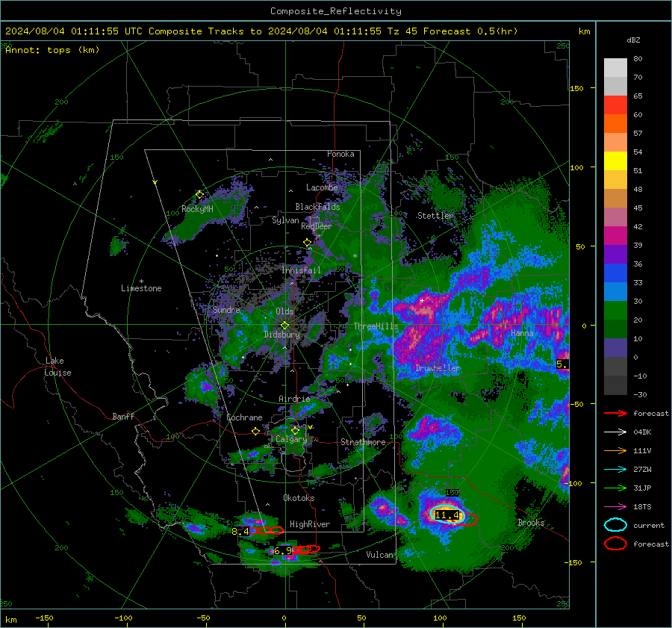
Task: Click the orange 111V arrow legend icon
Action: (x=615, y=450)
